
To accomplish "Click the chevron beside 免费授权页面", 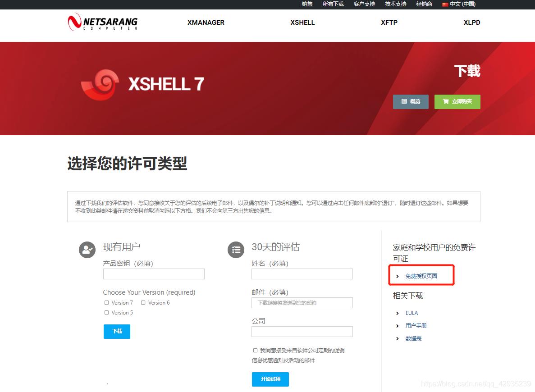I will click(398, 276).
